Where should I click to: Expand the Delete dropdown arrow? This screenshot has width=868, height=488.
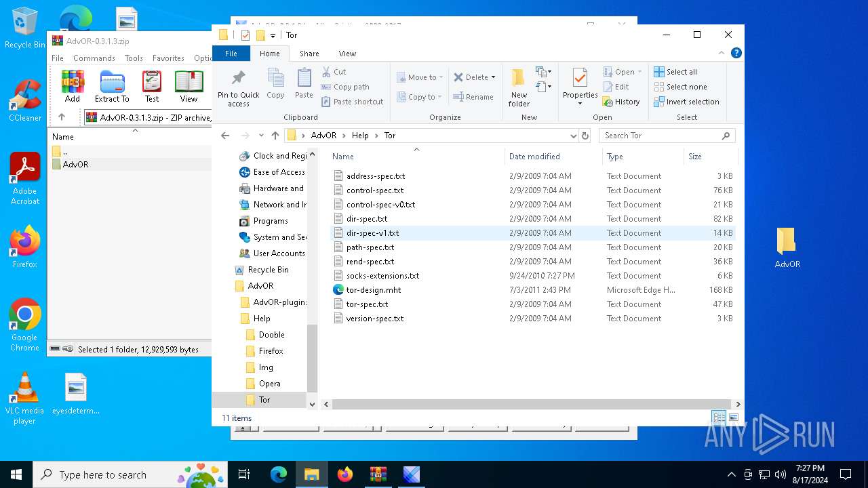pyautogui.click(x=493, y=77)
